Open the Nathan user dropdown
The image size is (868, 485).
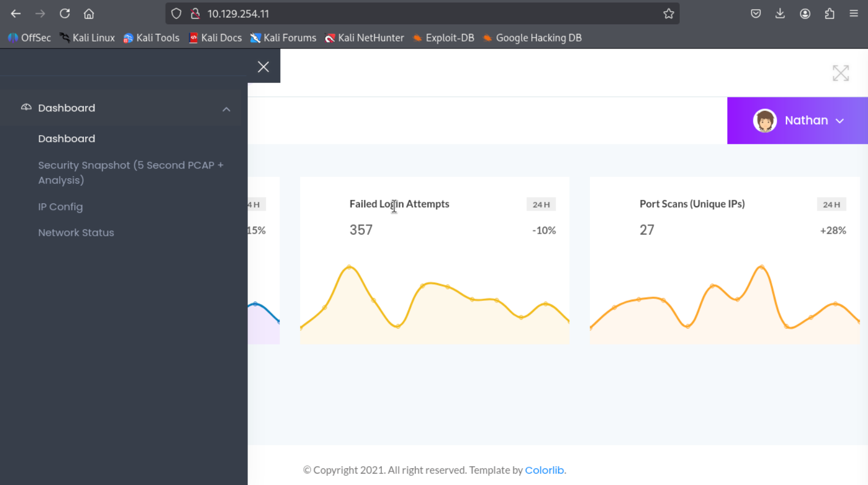[798, 121]
